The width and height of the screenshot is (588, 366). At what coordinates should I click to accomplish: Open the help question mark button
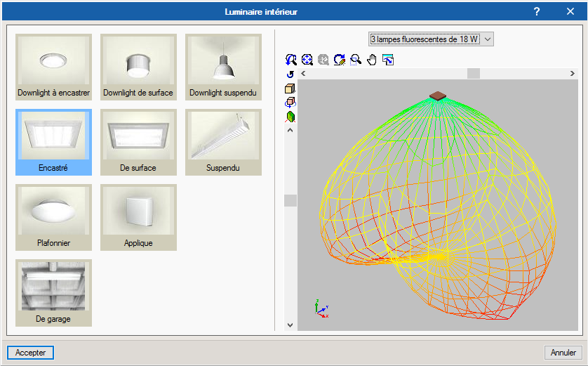coord(537,11)
